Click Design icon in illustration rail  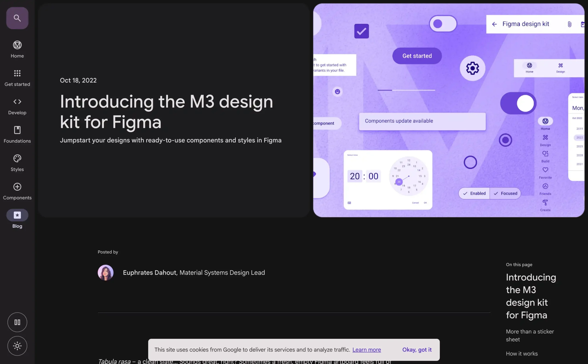[545, 137]
